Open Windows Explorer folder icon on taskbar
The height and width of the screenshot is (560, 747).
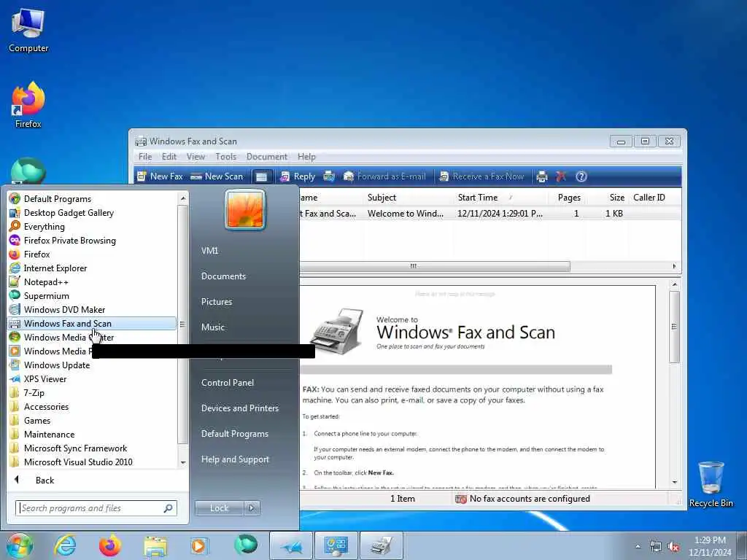(x=155, y=545)
